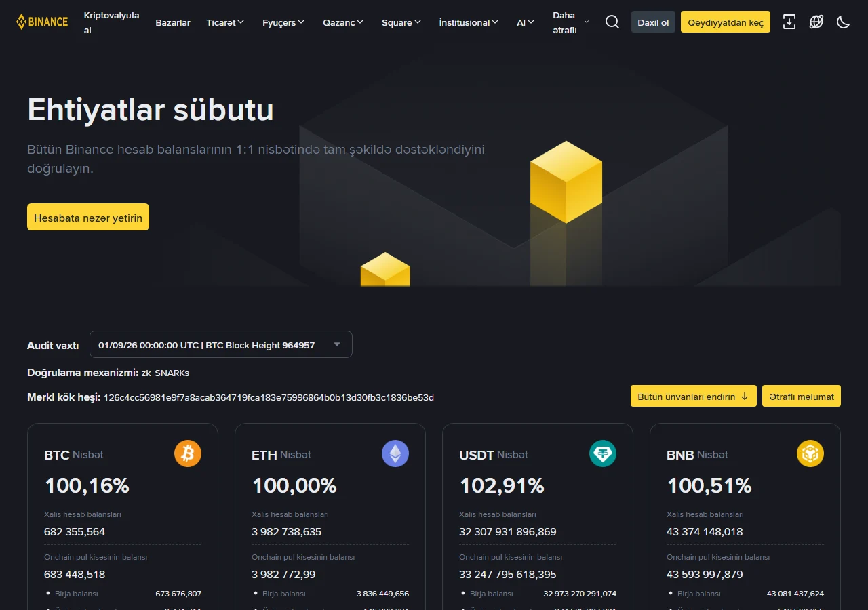Click Qeydiyyatdan keç button
The image size is (868, 610).
point(726,22)
